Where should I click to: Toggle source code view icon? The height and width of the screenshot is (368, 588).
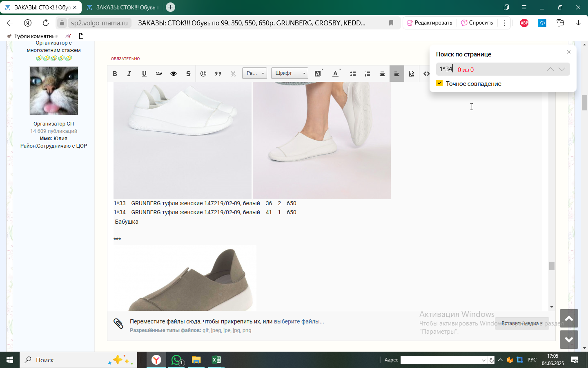point(426,74)
